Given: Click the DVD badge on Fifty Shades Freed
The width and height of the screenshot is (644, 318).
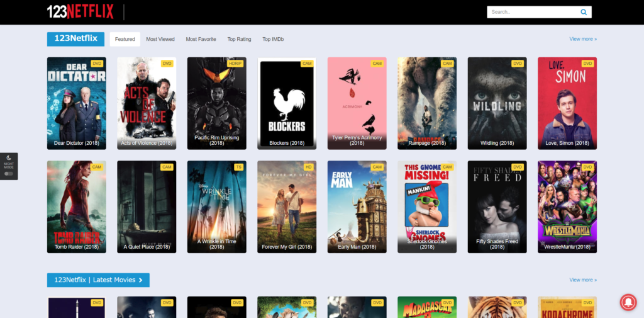Looking at the screenshot, I should [518, 167].
